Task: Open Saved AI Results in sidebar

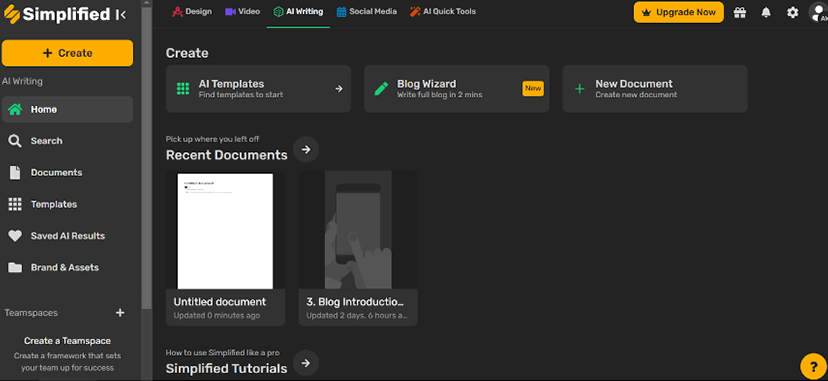Action: pos(68,236)
